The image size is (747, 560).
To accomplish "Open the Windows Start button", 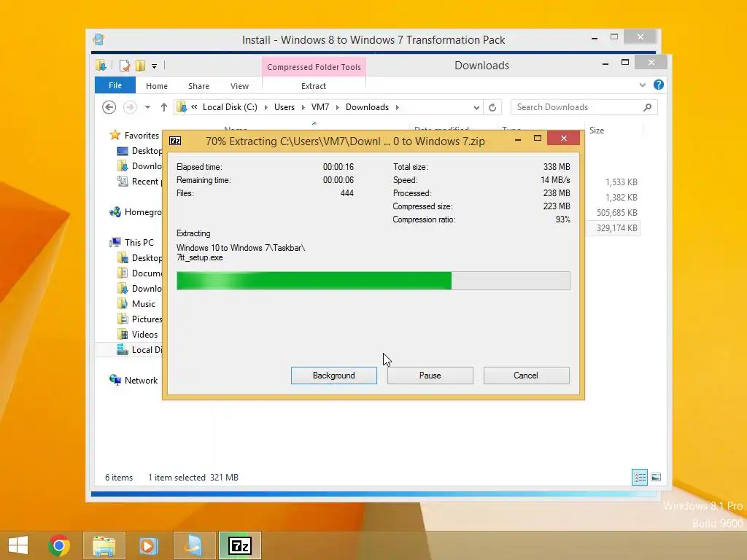I will point(18,545).
